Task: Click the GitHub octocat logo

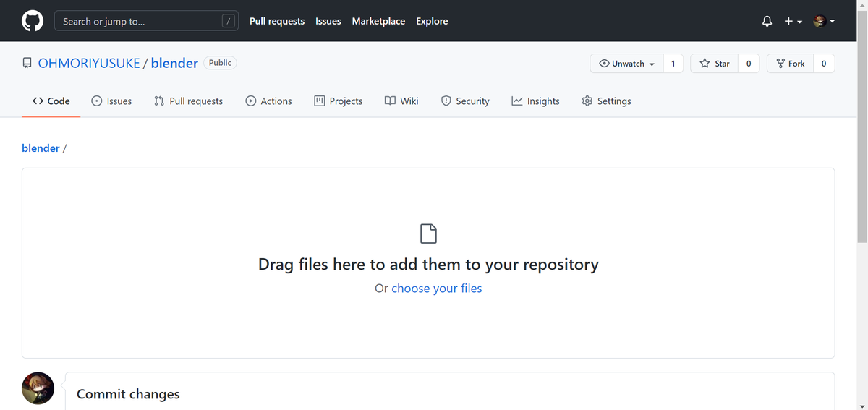Action: pyautogui.click(x=33, y=21)
